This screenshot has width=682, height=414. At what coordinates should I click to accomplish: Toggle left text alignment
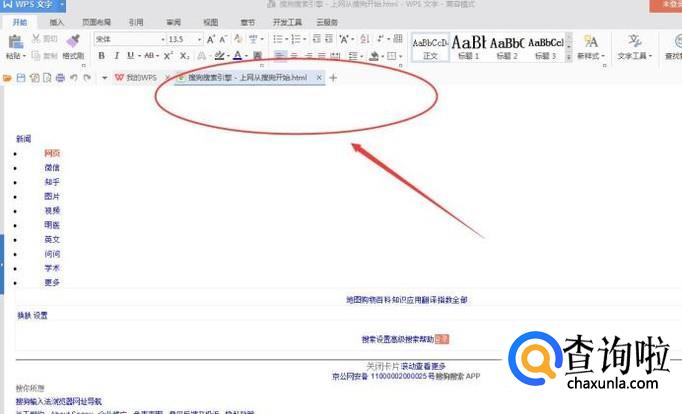(280, 56)
